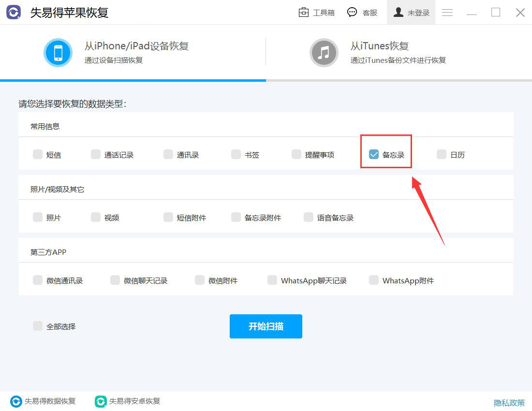Click the 失易得安卓恢复 green logo icon

click(101, 401)
